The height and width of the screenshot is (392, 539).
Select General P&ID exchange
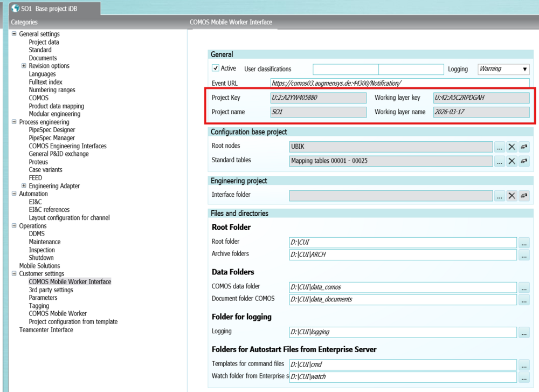[58, 154]
